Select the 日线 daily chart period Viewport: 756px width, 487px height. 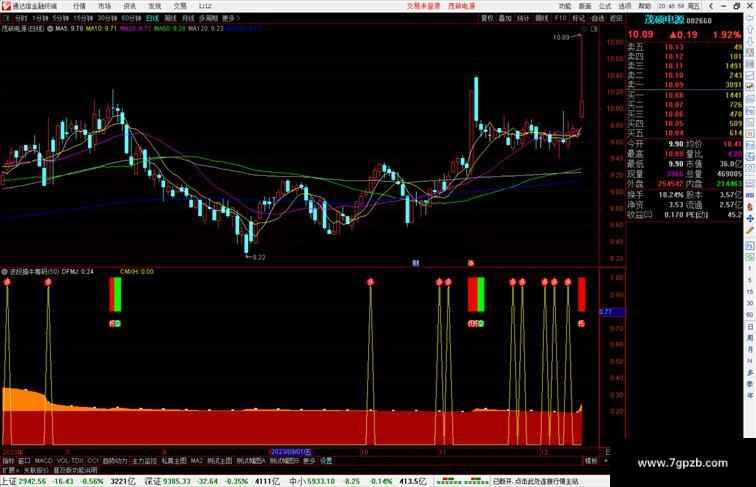[152, 18]
